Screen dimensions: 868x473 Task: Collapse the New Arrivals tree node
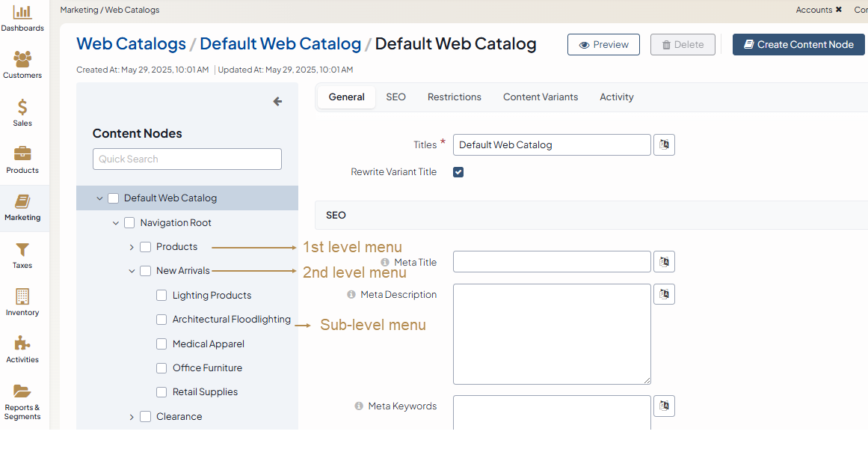point(132,271)
